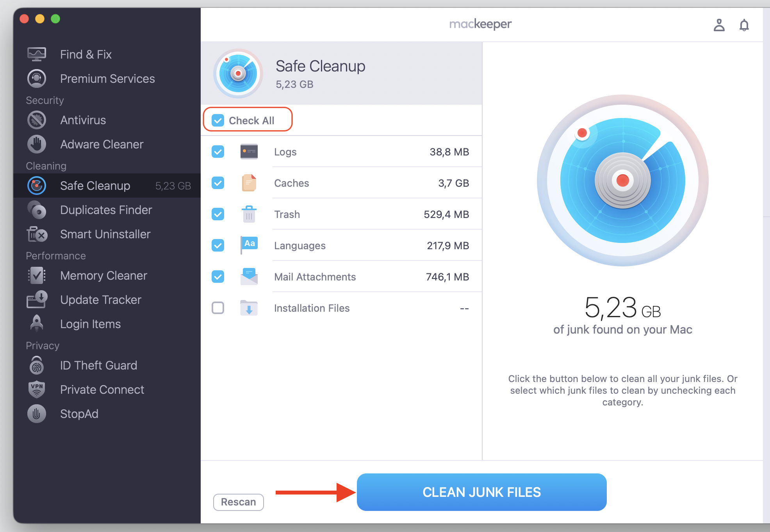
Task: Click the Login Items rocket icon
Action: click(37, 323)
